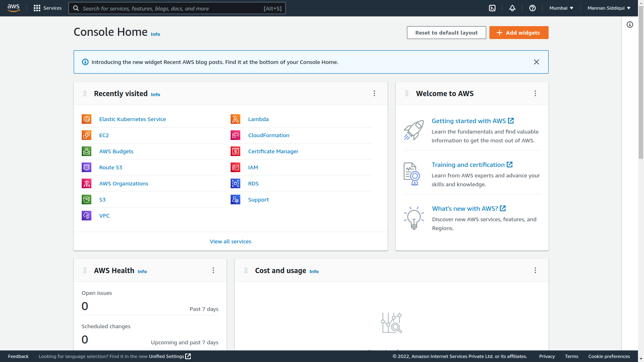Click Info link beside AWS Health

142,271
